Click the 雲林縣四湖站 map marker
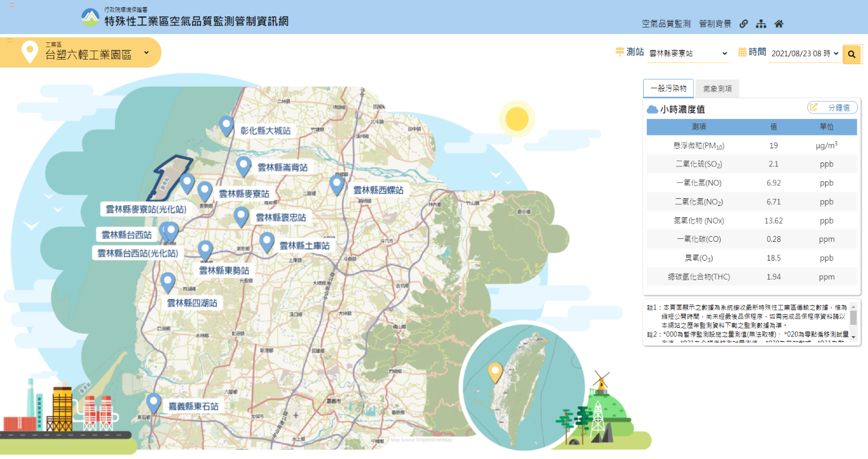Screen dimensions: 868x459 click(168, 282)
